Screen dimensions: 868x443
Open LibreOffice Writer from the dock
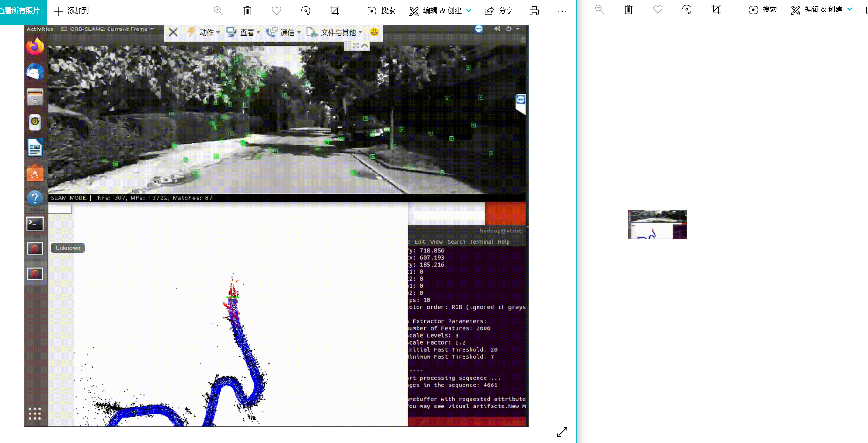[x=35, y=147]
